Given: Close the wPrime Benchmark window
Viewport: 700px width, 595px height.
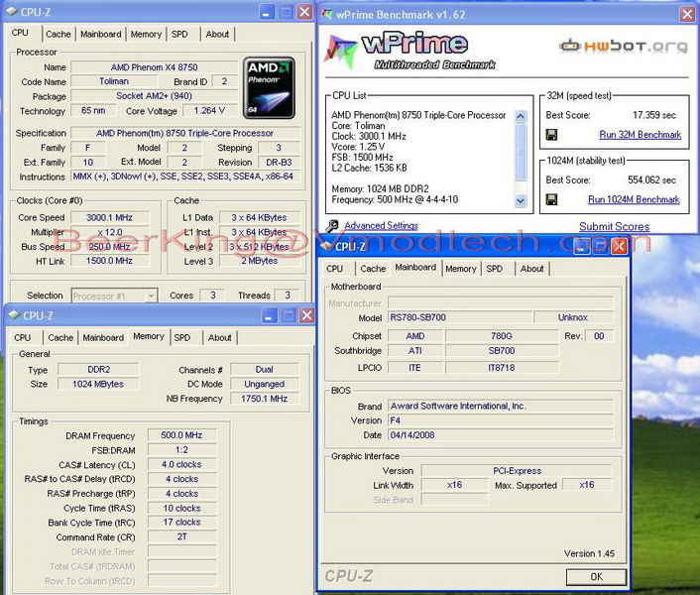Looking at the screenshot, I should pos(687,15).
